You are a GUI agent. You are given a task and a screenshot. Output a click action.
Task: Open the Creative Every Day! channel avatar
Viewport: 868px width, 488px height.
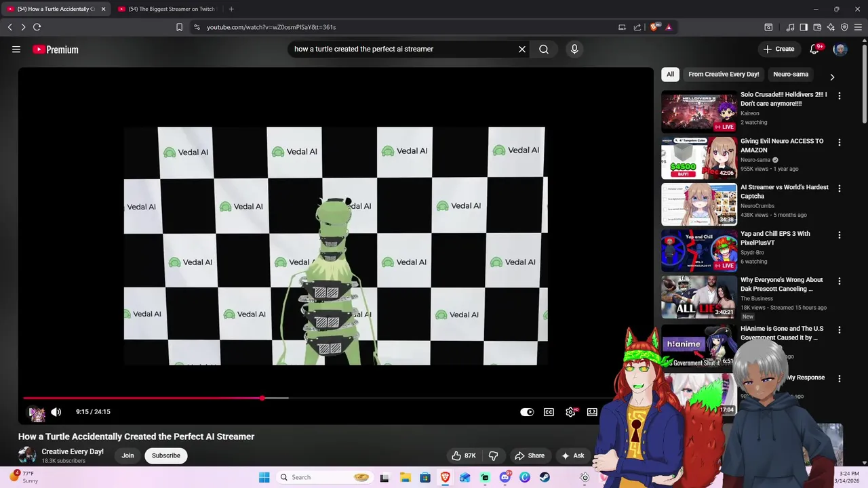[27, 455]
